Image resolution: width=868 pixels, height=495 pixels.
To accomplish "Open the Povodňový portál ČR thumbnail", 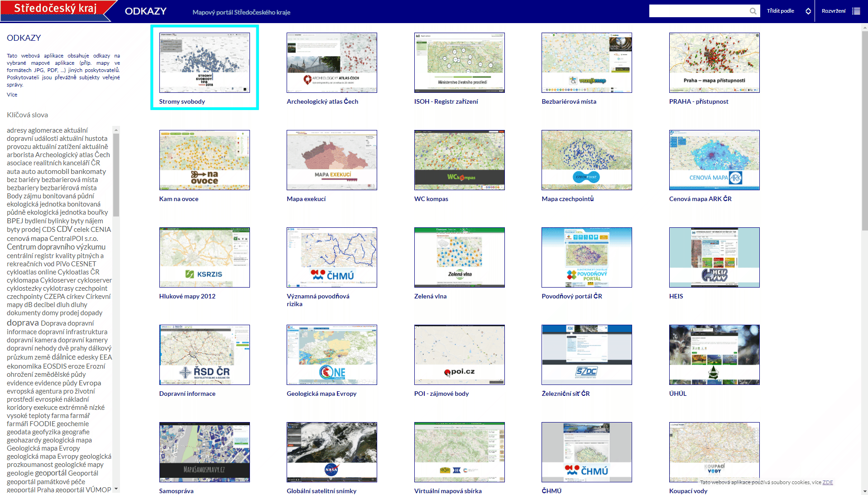I will (x=586, y=257).
